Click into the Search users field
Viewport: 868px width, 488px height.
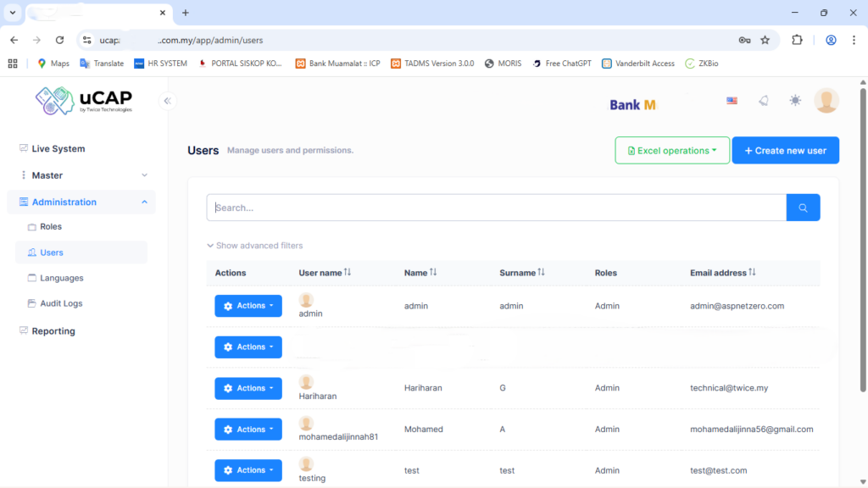click(x=496, y=208)
